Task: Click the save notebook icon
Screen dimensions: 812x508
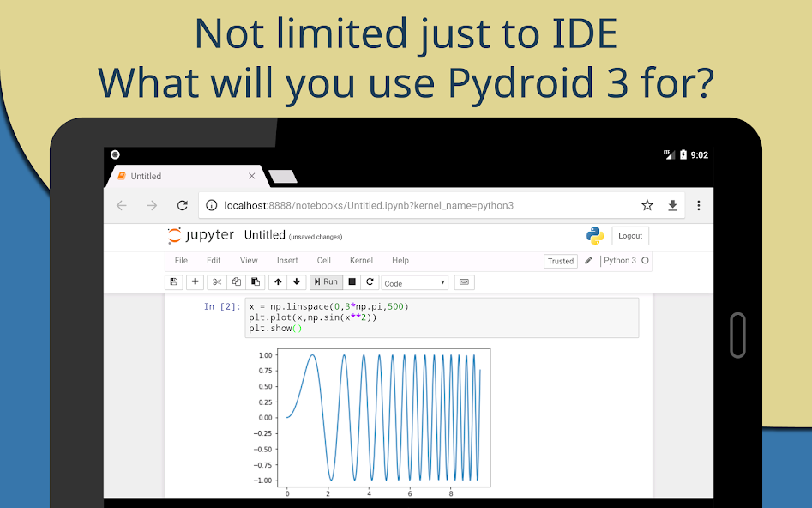Action: (x=172, y=281)
